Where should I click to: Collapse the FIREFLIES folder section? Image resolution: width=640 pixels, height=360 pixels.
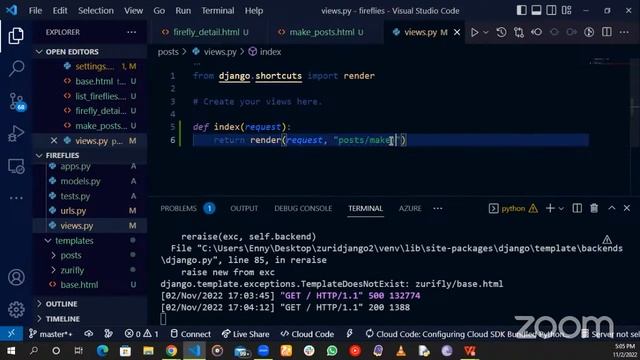point(62,156)
